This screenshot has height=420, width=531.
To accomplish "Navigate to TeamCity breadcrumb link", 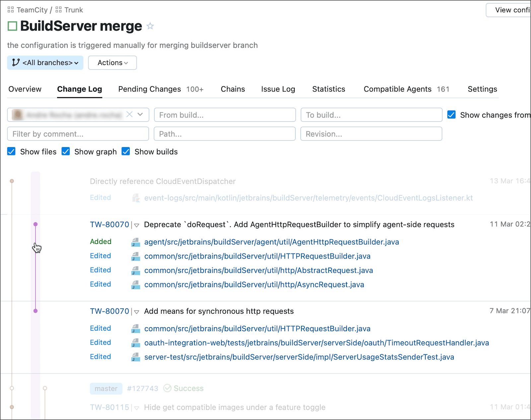I will click(x=32, y=10).
